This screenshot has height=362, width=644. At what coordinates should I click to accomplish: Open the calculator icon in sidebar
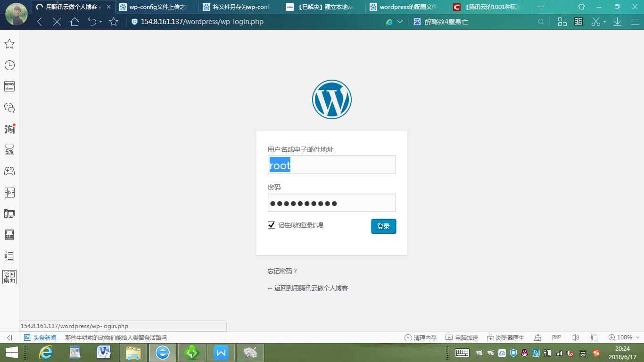tap(9, 235)
